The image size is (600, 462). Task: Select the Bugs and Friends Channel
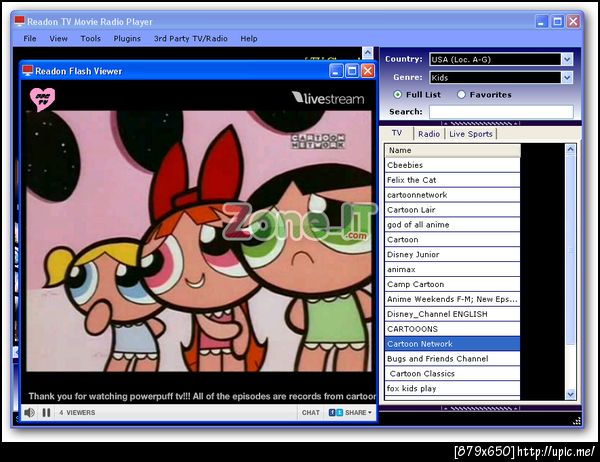(x=452, y=359)
